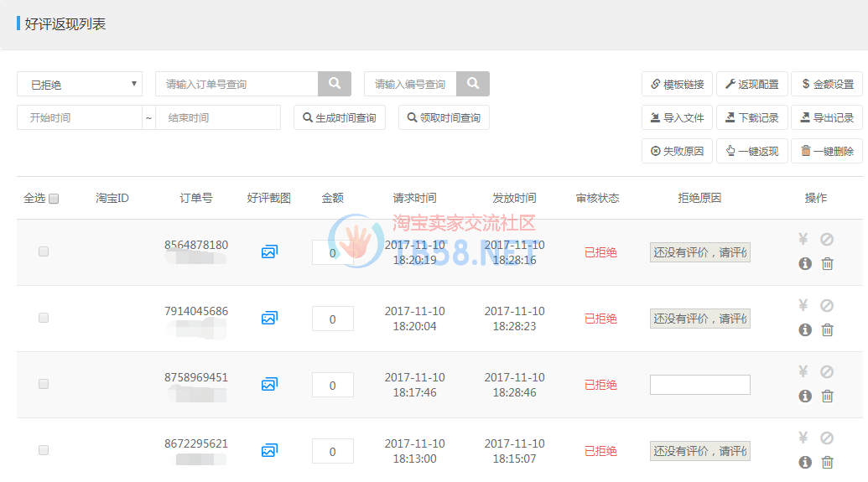Click yen payout icon in first row
The width and height of the screenshot is (868, 482).
(803, 240)
